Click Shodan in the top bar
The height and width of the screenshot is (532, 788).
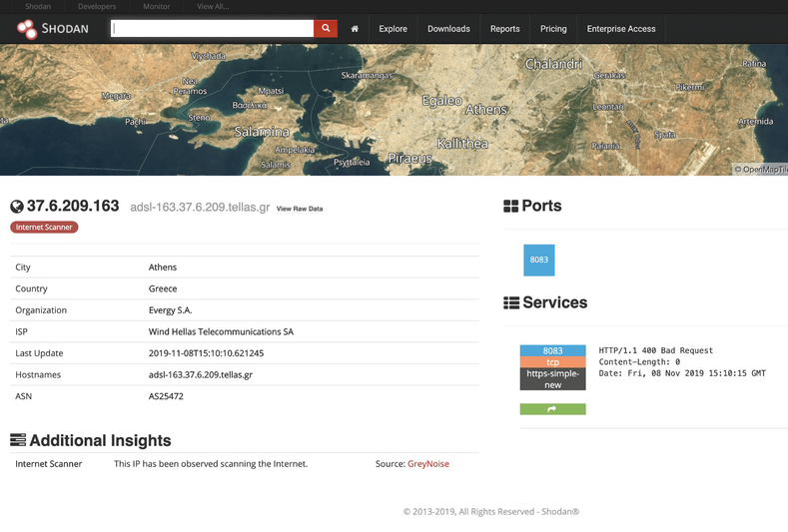[38, 7]
